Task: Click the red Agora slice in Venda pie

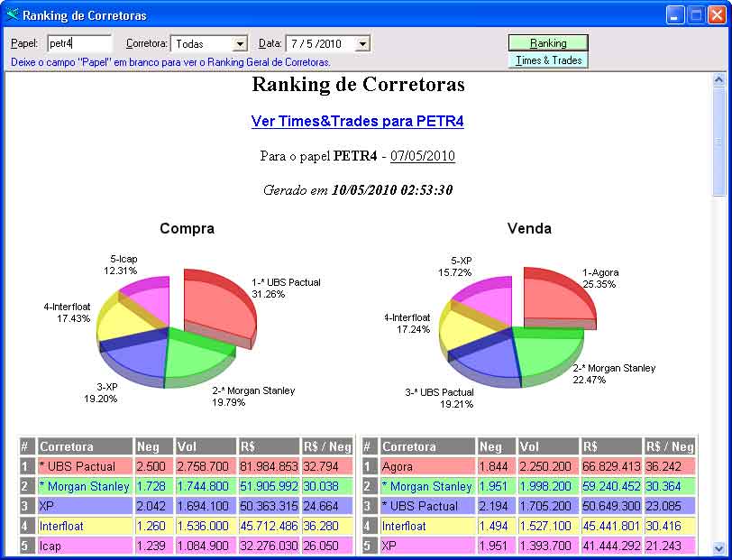Action: (x=554, y=298)
